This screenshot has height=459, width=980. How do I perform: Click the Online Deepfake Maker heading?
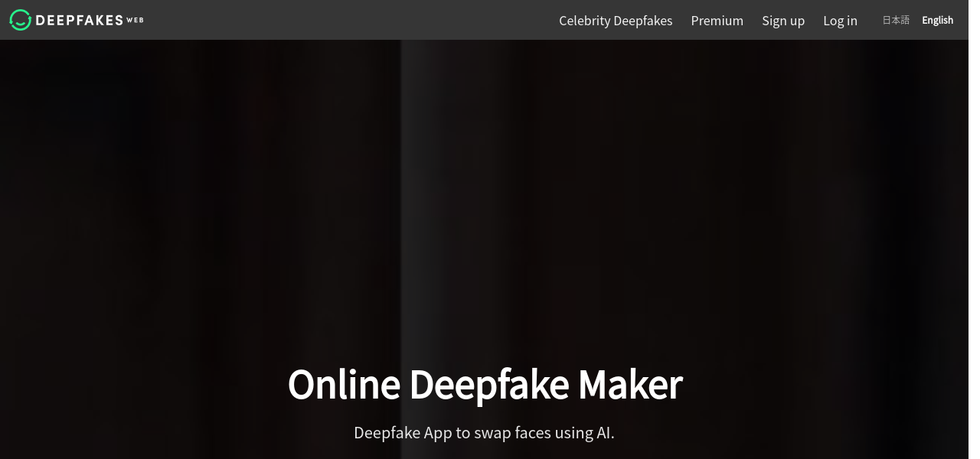coord(485,385)
